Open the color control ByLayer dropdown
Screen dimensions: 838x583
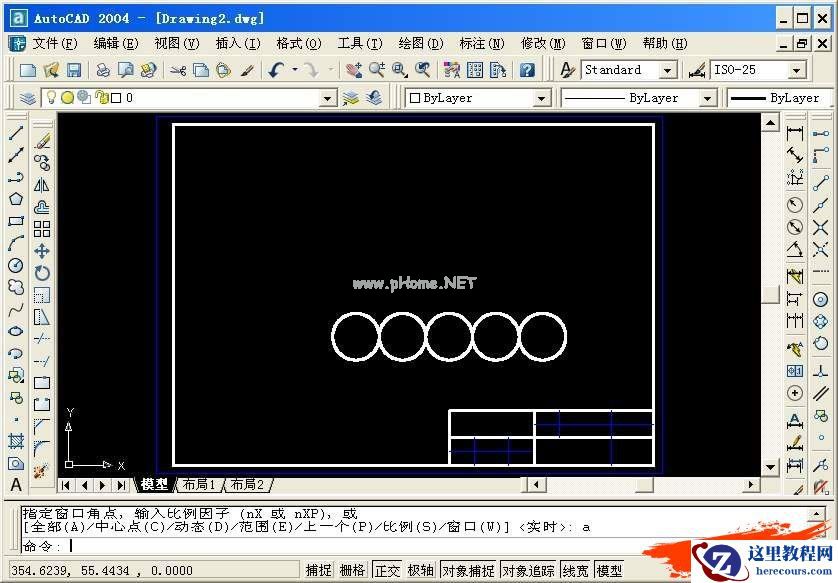point(541,98)
